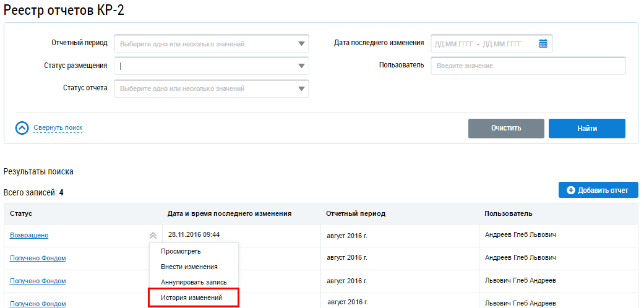Viewport: 644px width, 308px height.
Task: Expand the Отчетный период dropdown
Action: pos(301,44)
